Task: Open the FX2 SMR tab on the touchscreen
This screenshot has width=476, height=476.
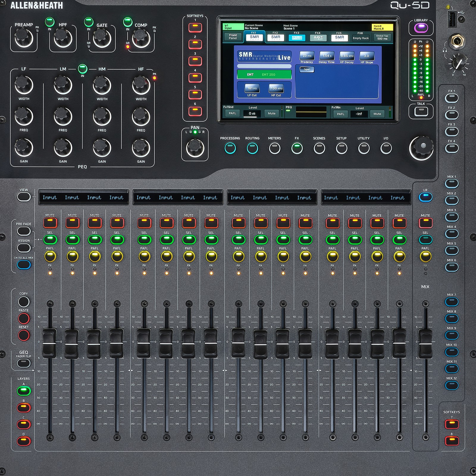Action: point(275,37)
